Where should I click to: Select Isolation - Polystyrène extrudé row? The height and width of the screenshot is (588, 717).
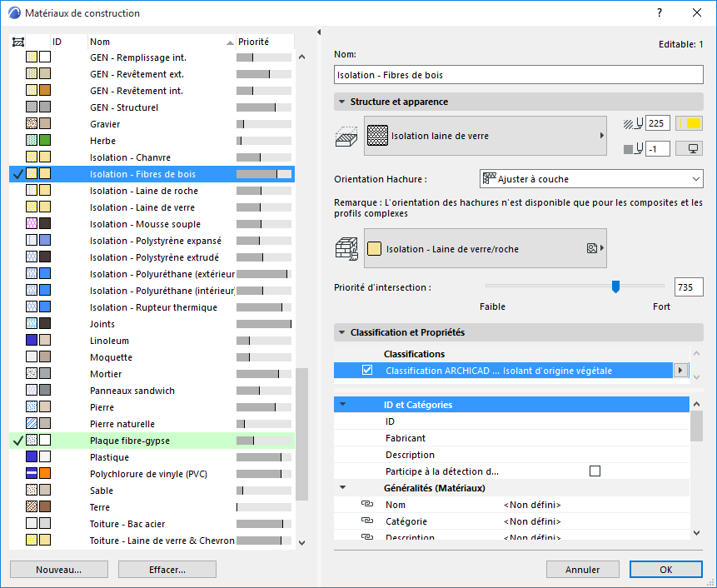152,257
